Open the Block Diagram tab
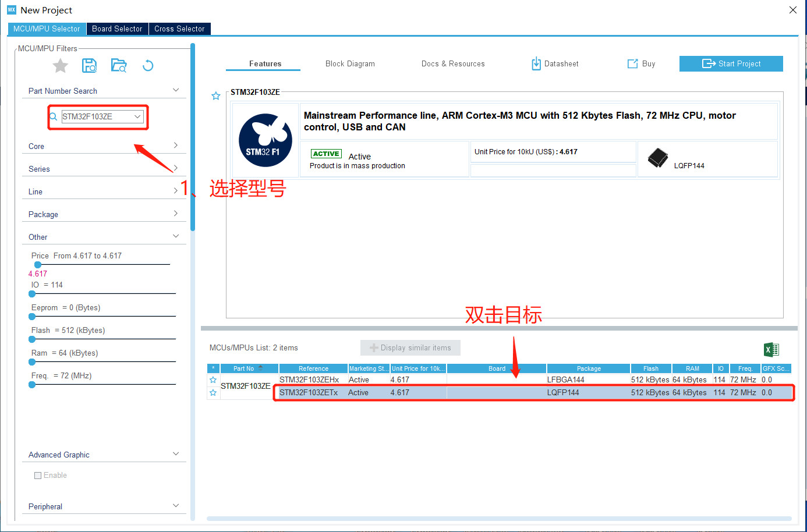The height and width of the screenshot is (532, 807). pos(350,64)
